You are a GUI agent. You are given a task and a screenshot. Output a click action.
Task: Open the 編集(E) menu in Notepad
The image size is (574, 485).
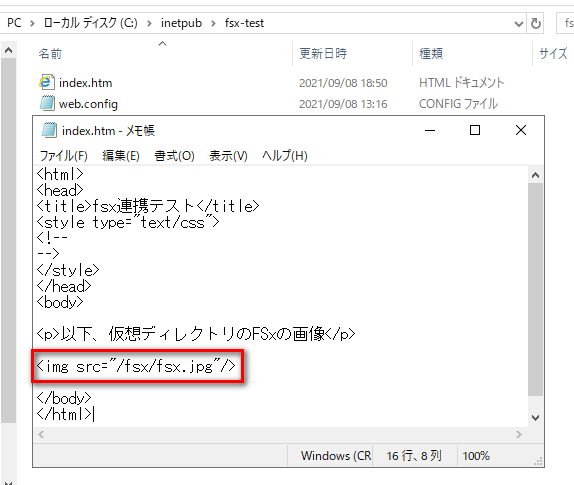coord(121,156)
